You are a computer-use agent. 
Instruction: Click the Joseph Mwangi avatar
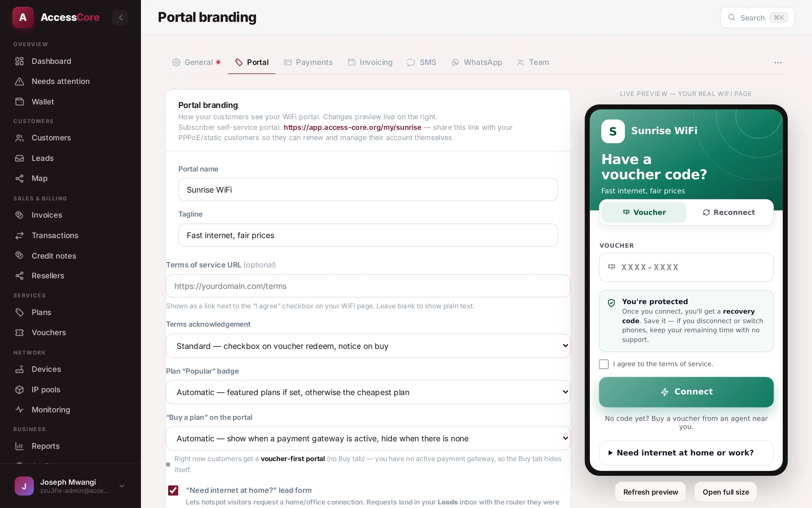(24, 486)
